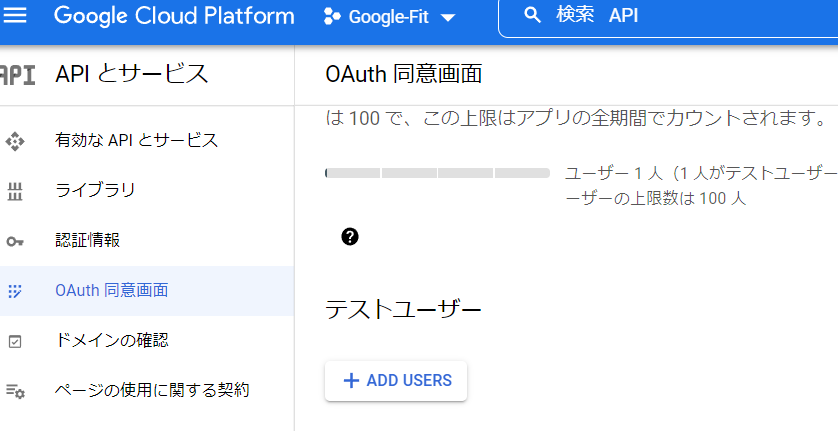Image resolution: width=838 pixels, height=431 pixels.
Task: Click the 有効な API とサービス diamond icon
Action: (15, 140)
